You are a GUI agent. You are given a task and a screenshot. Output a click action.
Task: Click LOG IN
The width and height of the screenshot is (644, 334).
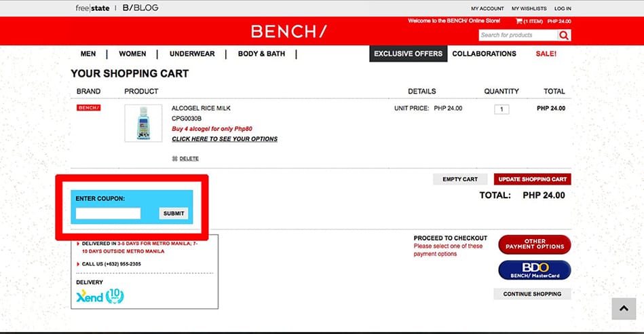click(x=563, y=9)
